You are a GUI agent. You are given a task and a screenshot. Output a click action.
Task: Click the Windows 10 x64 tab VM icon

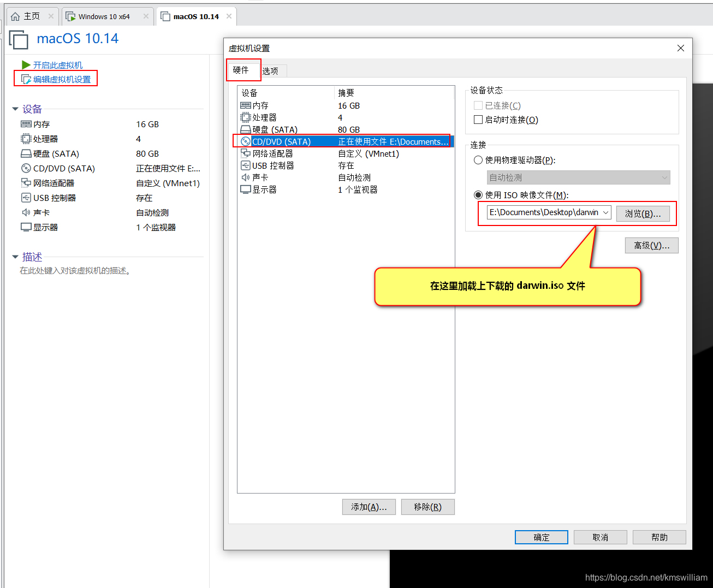click(x=70, y=16)
